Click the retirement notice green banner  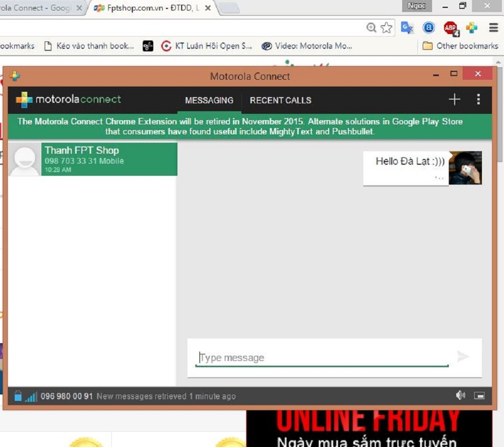pos(250,126)
